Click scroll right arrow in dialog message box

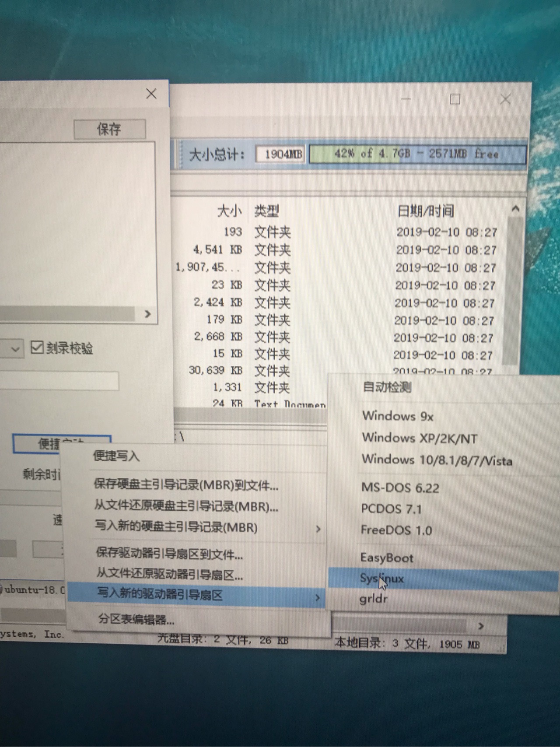point(148,314)
